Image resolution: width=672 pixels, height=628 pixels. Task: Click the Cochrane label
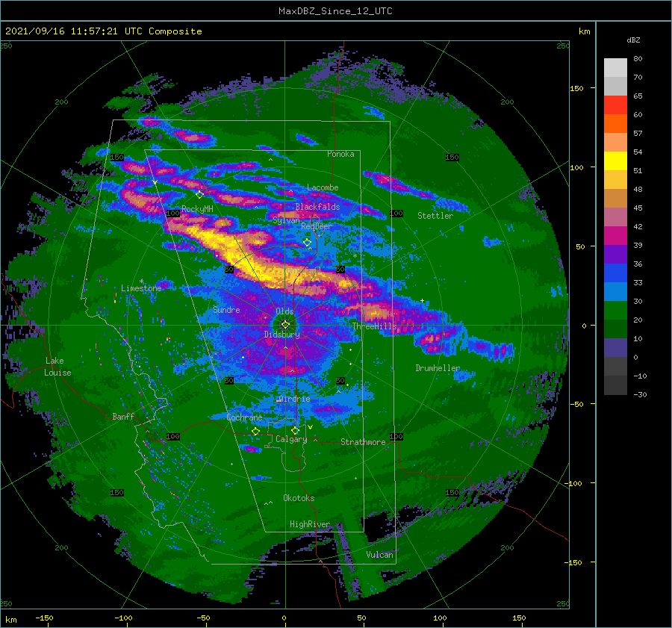tap(244, 417)
